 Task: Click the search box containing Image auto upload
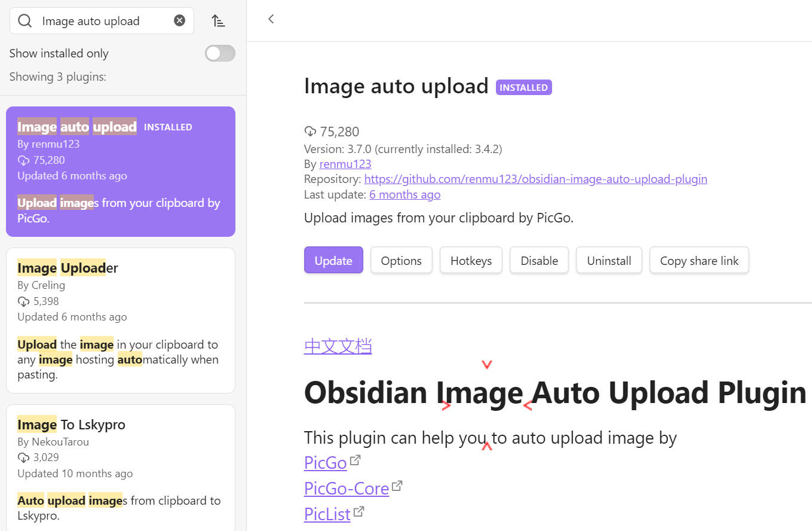pos(102,21)
